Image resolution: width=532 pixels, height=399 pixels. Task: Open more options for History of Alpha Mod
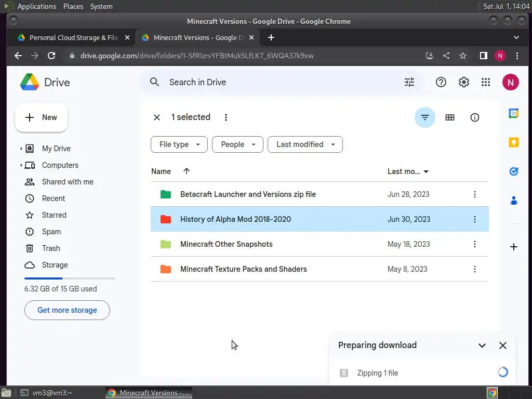point(475,219)
